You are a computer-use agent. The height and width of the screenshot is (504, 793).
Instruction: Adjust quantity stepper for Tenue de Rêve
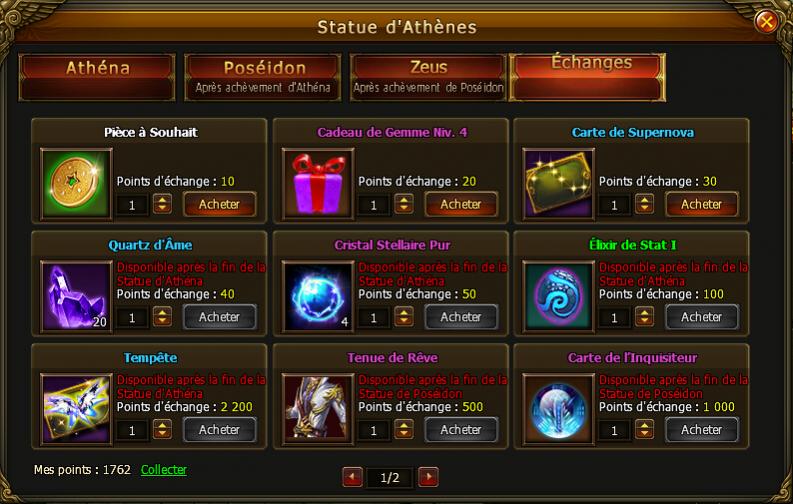(x=404, y=430)
